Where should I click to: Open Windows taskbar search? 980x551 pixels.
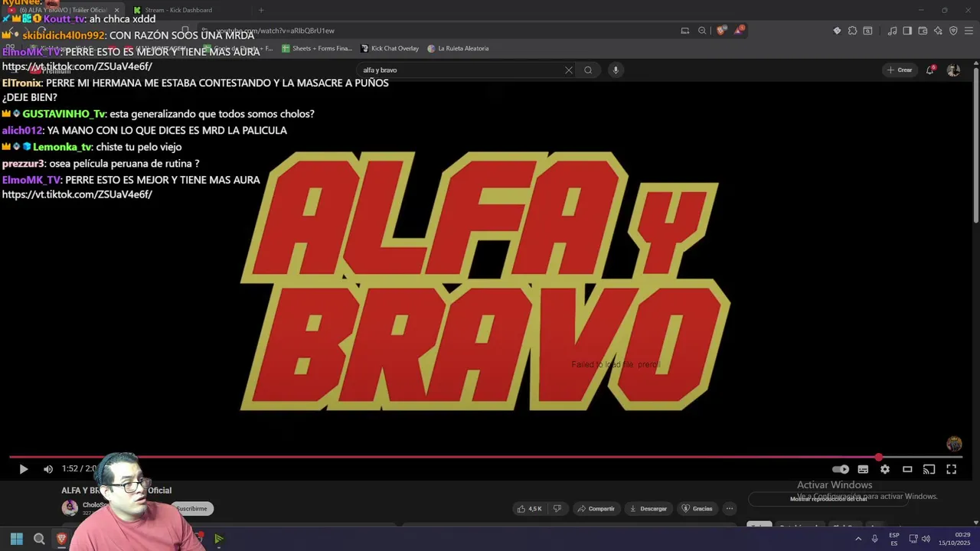39,539
